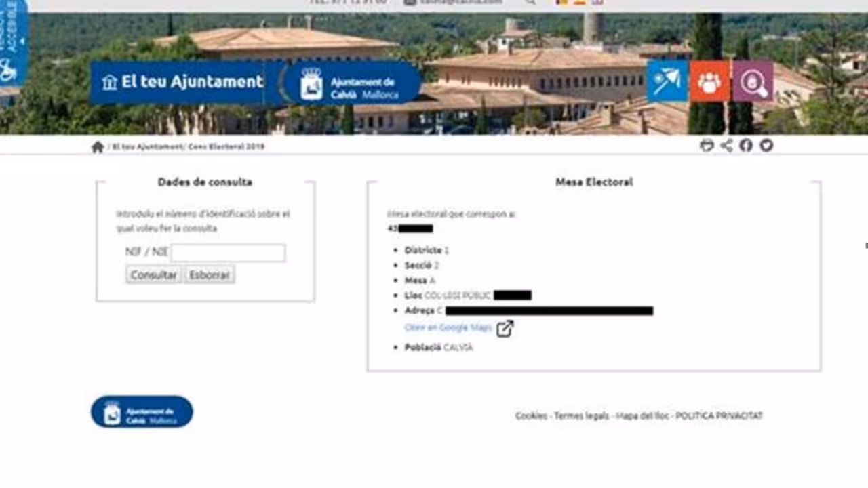Screen dimensions: 868x488
Task: Click the NIF / NIE input field
Action: point(228,253)
